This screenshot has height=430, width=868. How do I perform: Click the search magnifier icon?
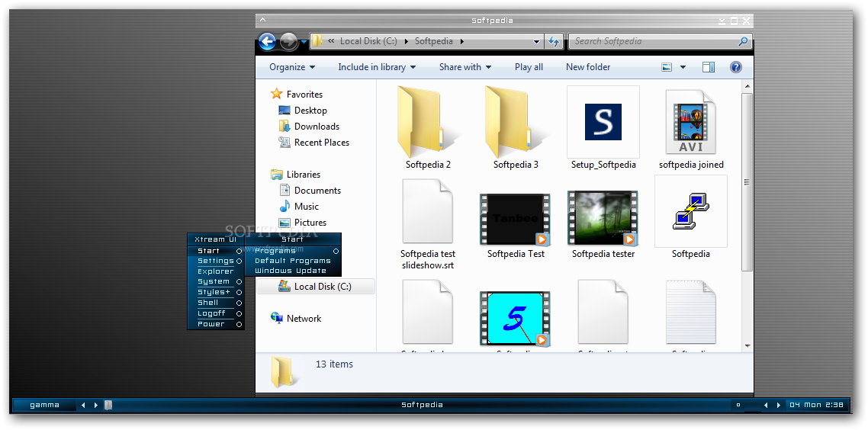coord(743,41)
